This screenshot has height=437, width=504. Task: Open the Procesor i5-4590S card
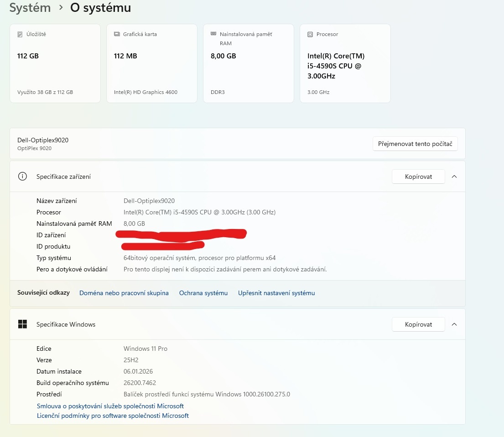[345, 63]
